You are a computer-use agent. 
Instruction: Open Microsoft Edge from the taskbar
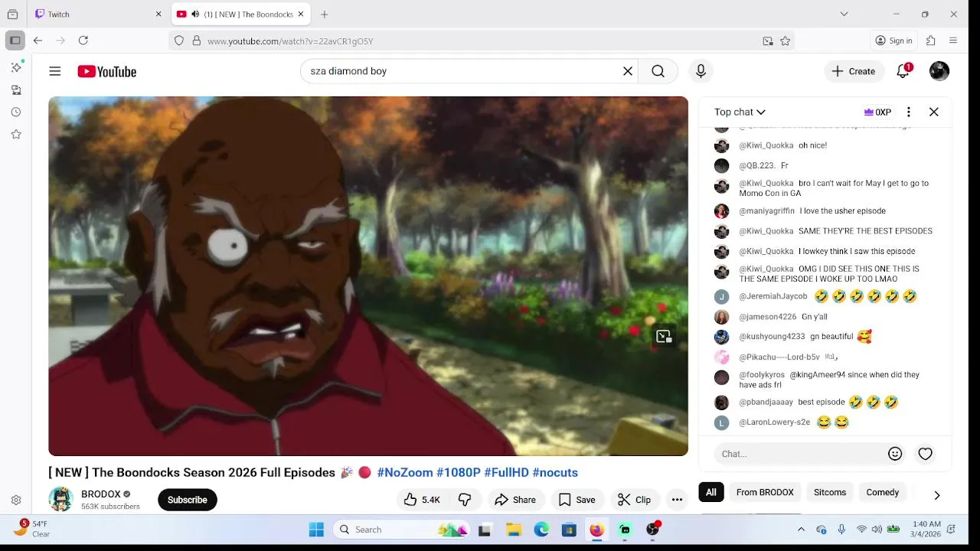[541, 530]
